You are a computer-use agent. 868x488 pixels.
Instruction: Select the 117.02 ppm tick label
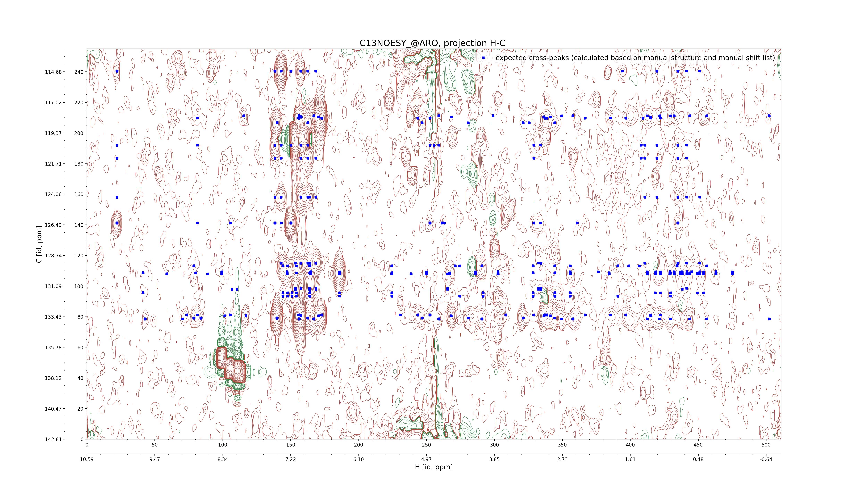(53, 102)
